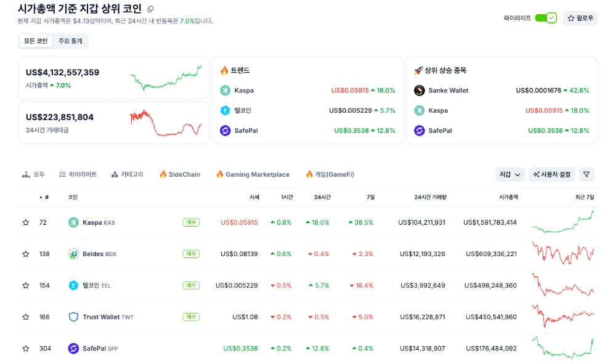
Task: Click the Sanke Wallet logo in top gainers
Action: 419,91
